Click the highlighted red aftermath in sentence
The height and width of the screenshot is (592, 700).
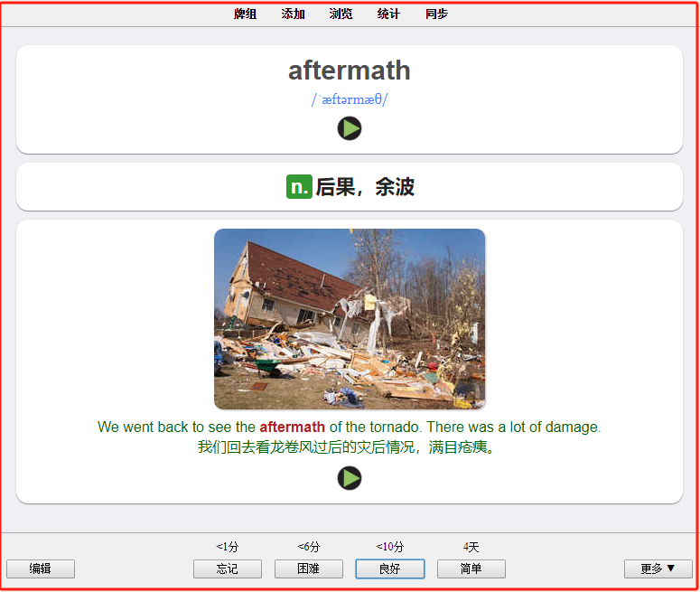pos(292,428)
